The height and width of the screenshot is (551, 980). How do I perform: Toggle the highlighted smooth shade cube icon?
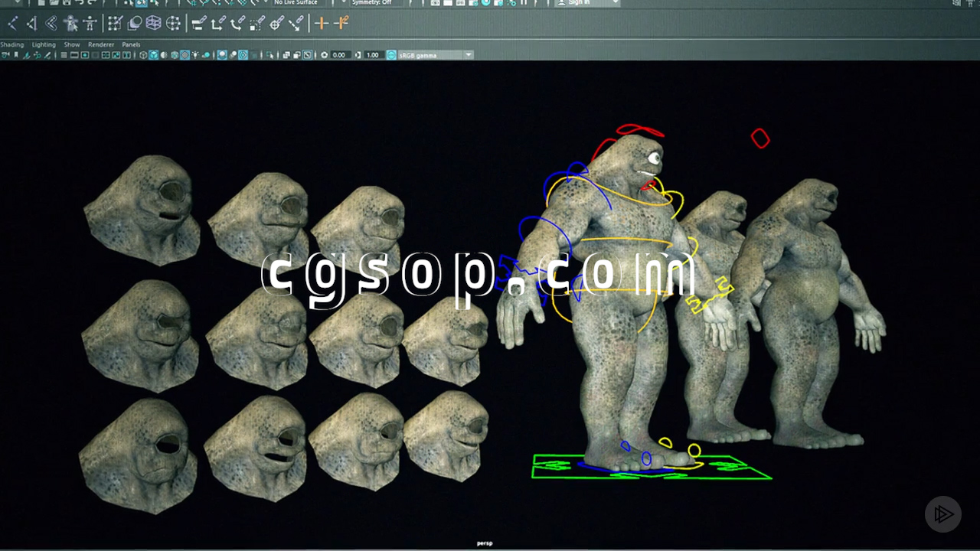pyautogui.click(x=153, y=55)
